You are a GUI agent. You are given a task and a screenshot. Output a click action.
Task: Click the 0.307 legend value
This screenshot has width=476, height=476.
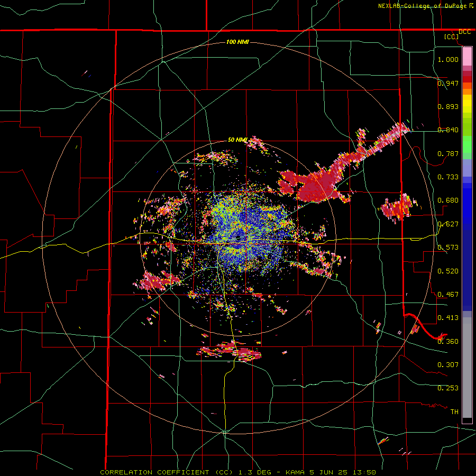[x=448, y=365]
